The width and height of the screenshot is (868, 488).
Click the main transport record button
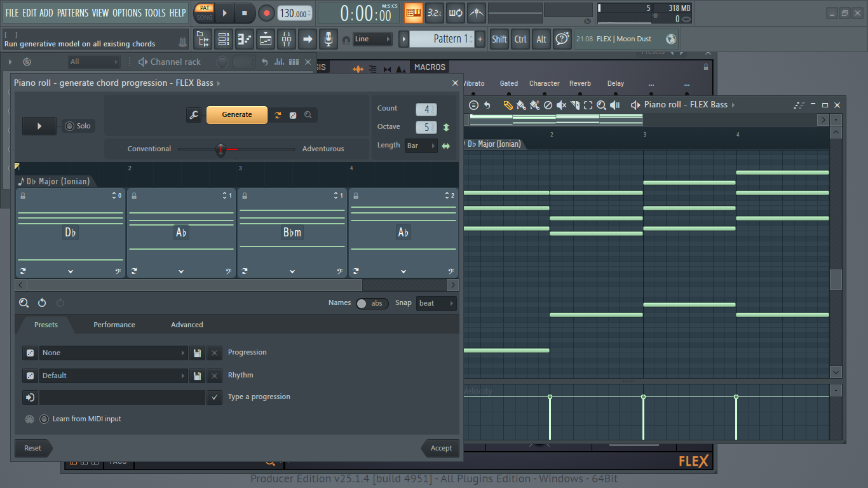[266, 13]
